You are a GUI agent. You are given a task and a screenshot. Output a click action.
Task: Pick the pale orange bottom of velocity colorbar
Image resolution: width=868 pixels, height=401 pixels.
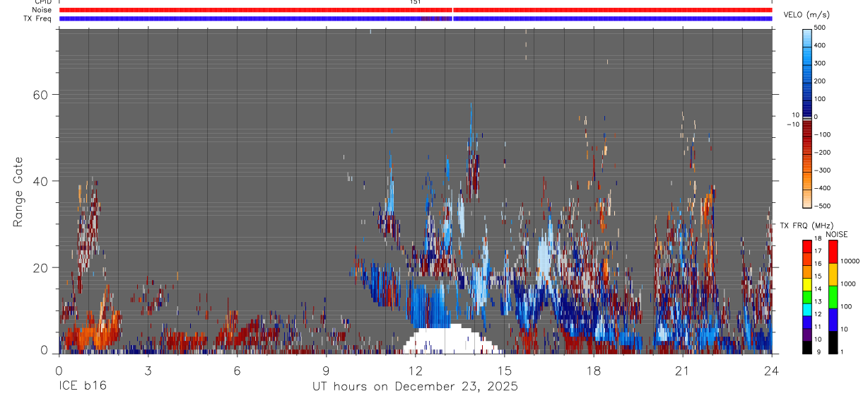(807, 198)
